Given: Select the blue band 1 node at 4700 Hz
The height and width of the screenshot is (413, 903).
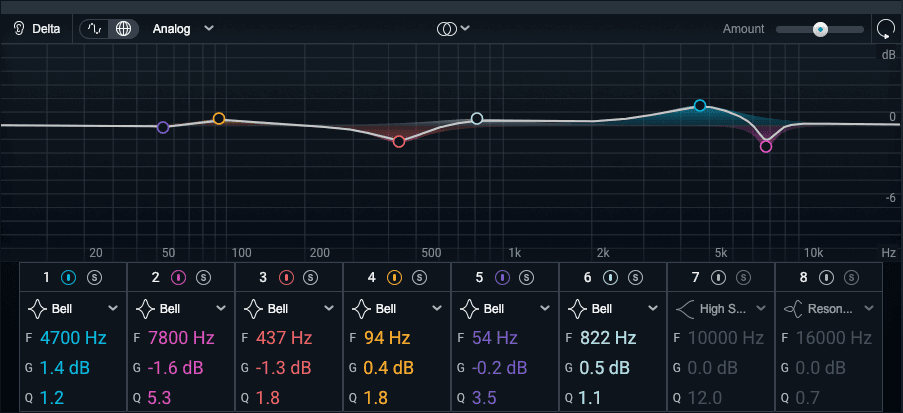Looking at the screenshot, I should click(x=700, y=105).
